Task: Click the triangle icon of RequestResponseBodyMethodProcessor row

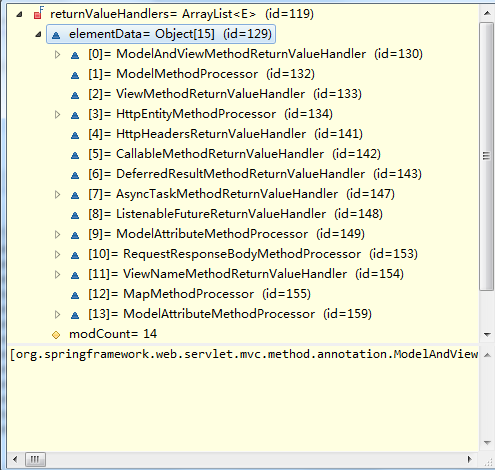Action: click(x=75, y=255)
